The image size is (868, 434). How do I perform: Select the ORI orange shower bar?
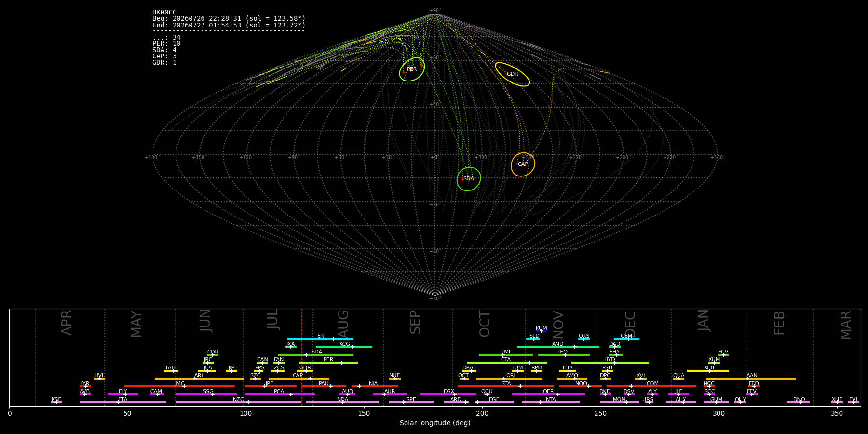pos(509,379)
